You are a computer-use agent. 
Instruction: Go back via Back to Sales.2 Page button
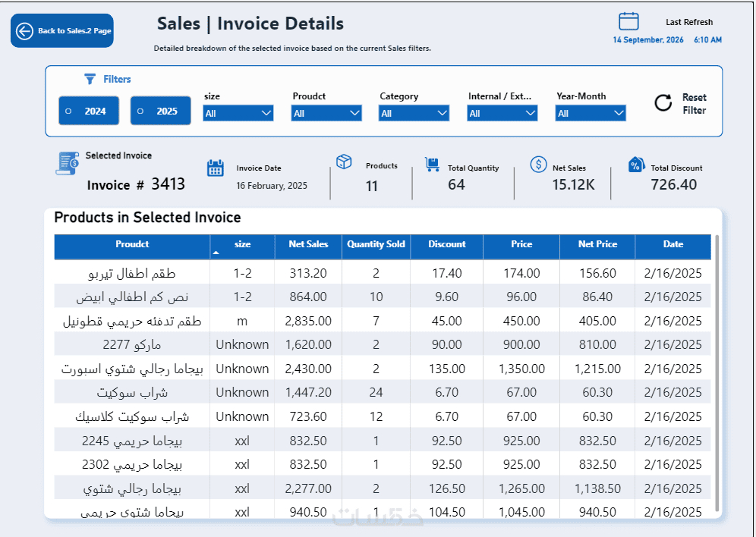62,31
